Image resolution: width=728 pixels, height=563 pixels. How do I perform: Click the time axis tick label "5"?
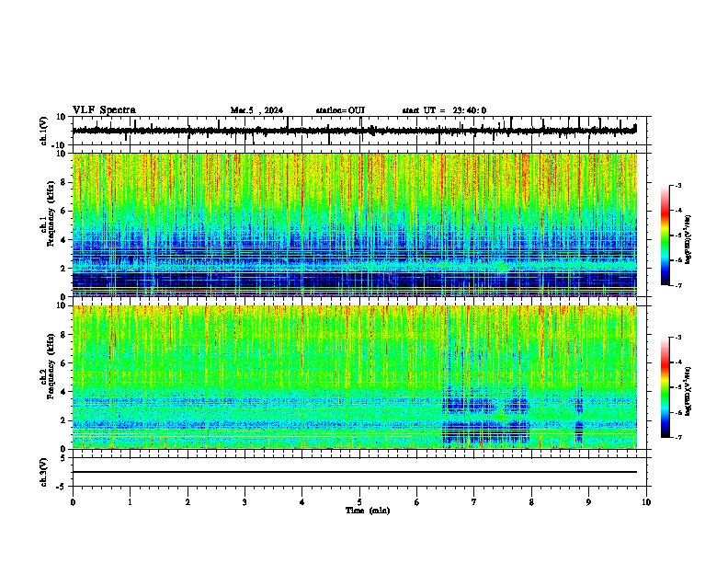[359, 502]
